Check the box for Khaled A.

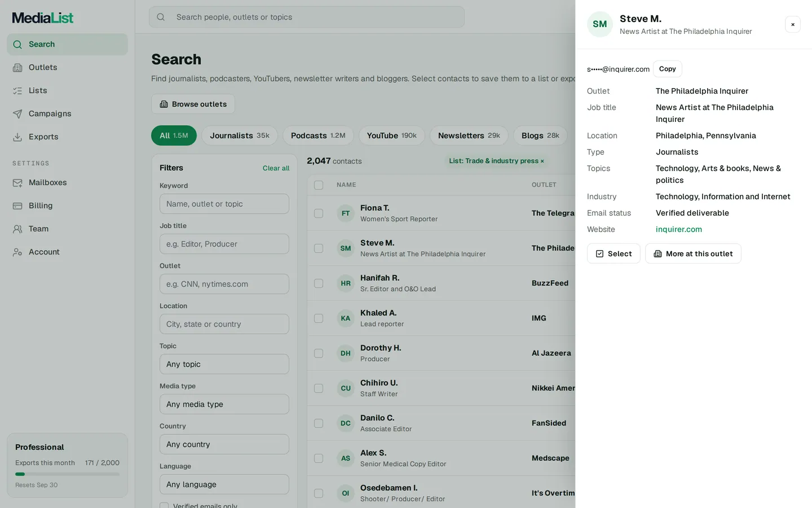tap(319, 318)
